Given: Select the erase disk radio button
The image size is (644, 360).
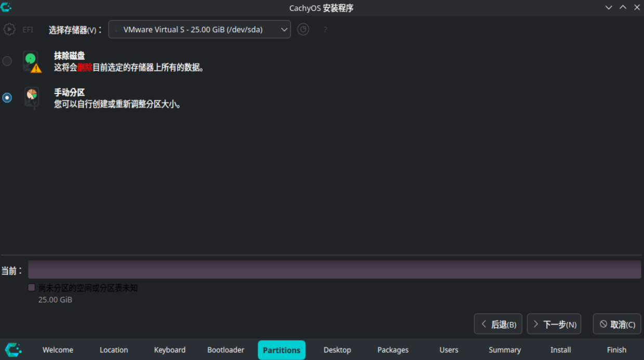Looking at the screenshot, I should [7, 61].
